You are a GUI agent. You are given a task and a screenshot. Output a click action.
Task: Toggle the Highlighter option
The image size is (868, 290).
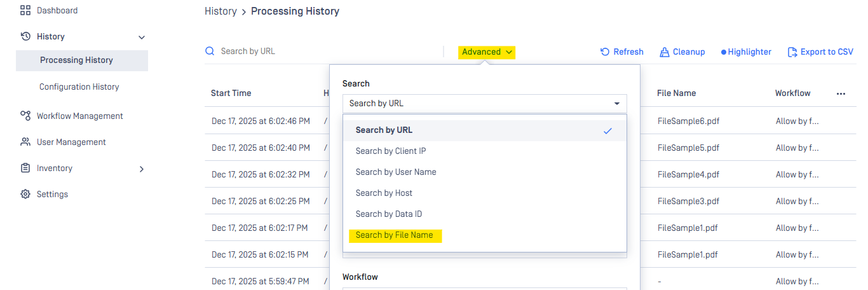tap(746, 52)
